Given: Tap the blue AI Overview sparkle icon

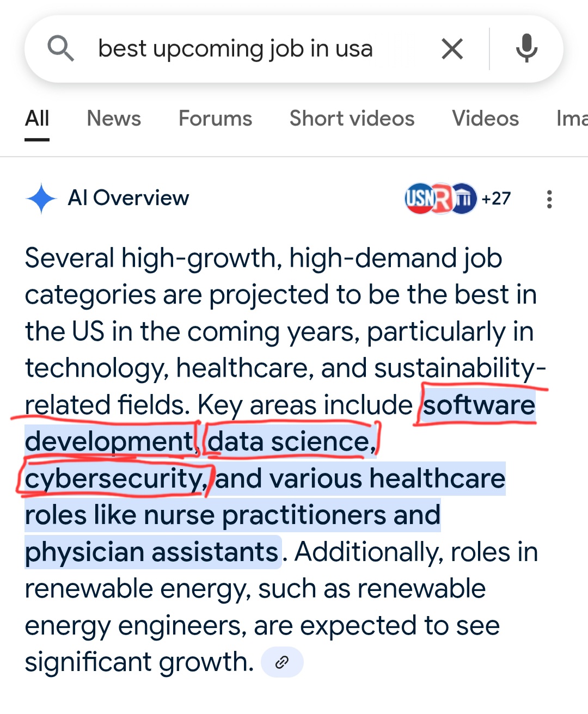Looking at the screenshot, I should 41,199.
